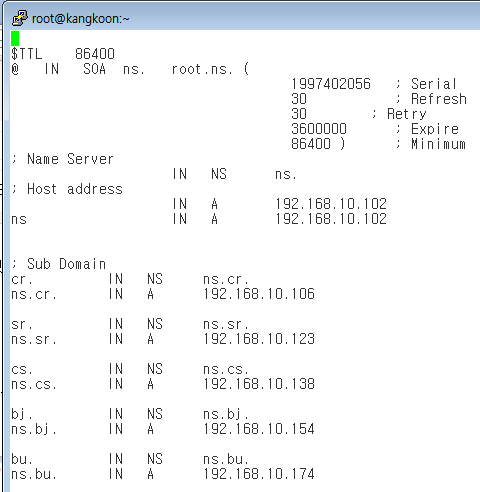Screen dimensions: 480x492
Task: Click the Refresh comment
Action: (x=439, y=99)
